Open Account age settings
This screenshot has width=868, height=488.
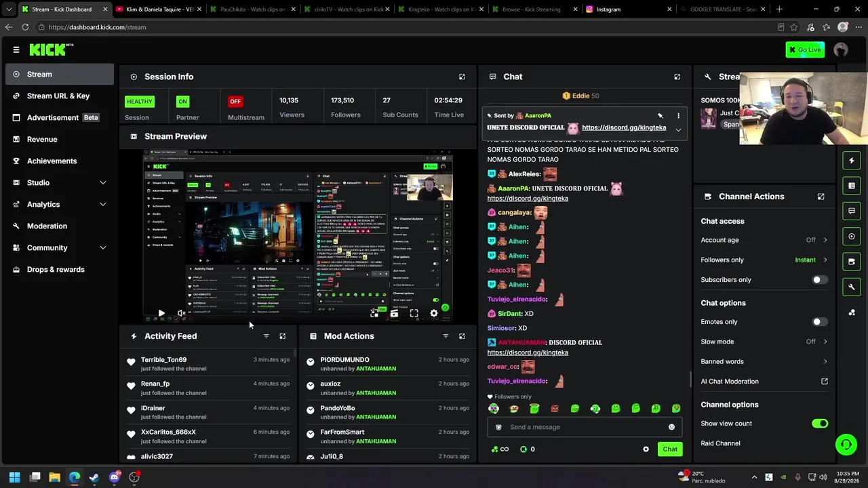pyautogui.click(x=764, y=240)
